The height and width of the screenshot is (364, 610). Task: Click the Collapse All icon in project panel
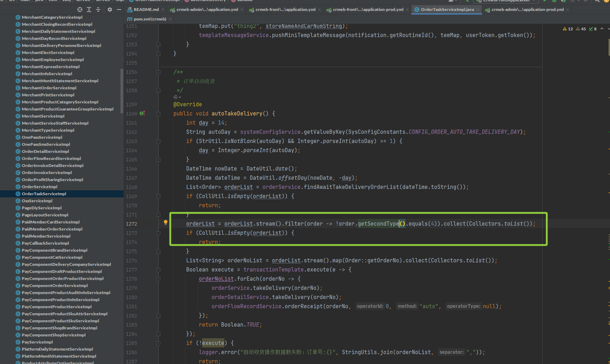click(x=98, y=10)
